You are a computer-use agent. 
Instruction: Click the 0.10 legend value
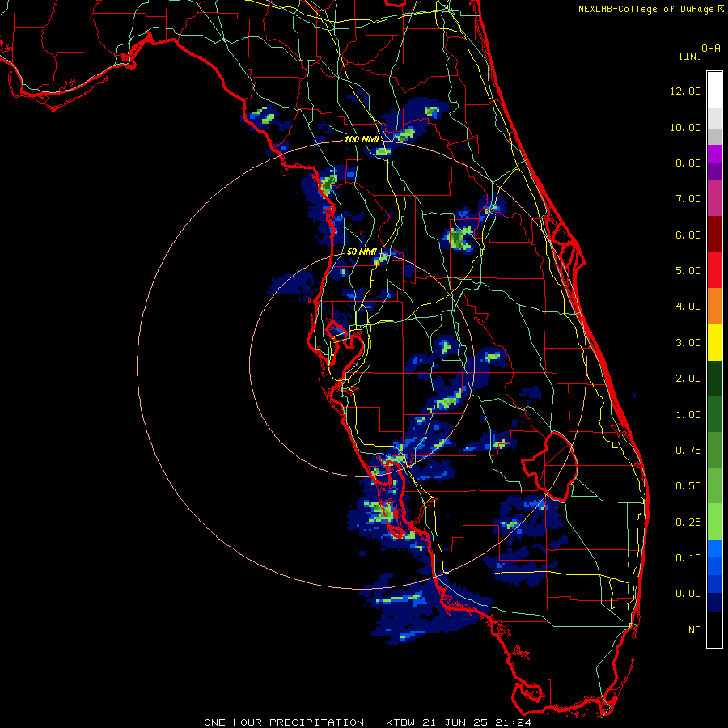(688, 558)
